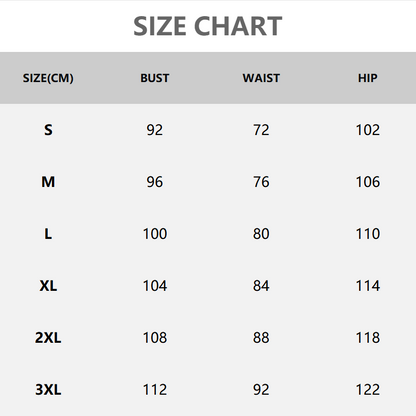Click the S size row label
Viewport: 416px width, 416px height.
48,130
